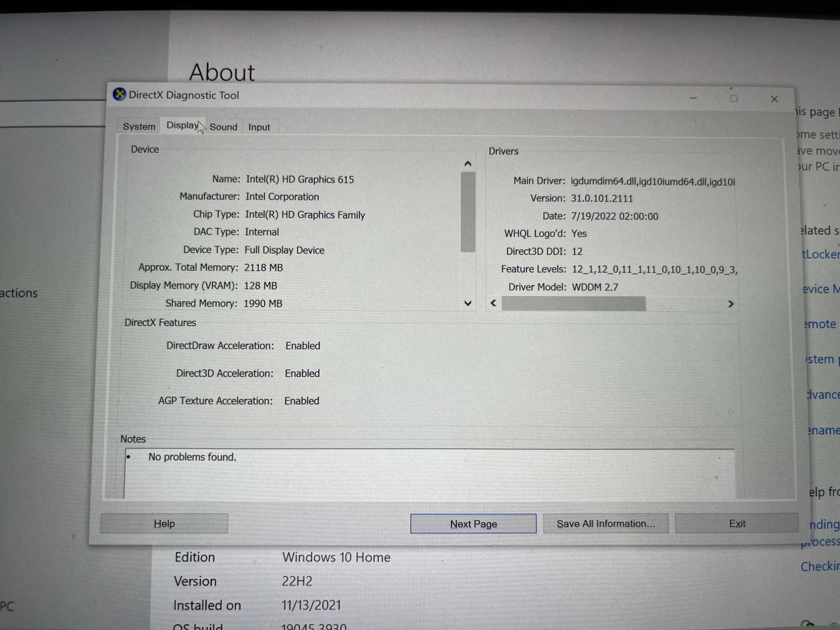Click the Next Page button

click(x=474, y=524)
